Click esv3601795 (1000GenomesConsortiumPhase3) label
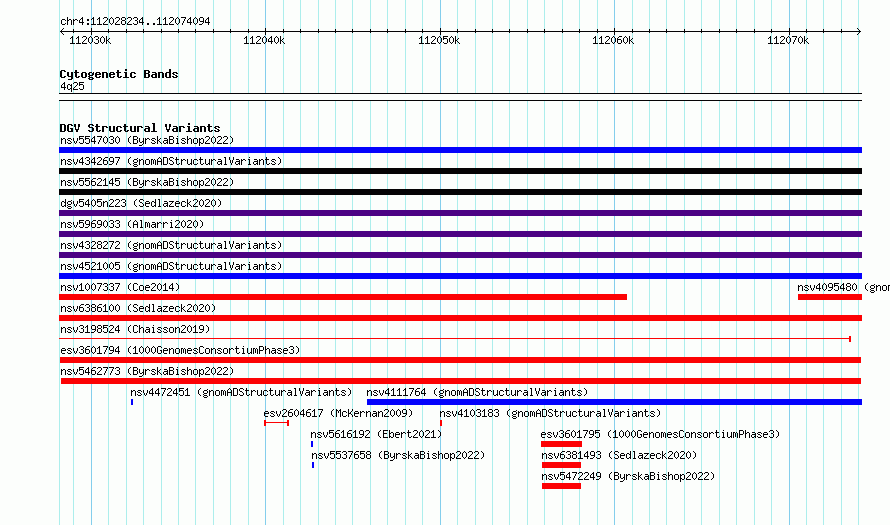The image size is (890, 525). click(660, 434)
